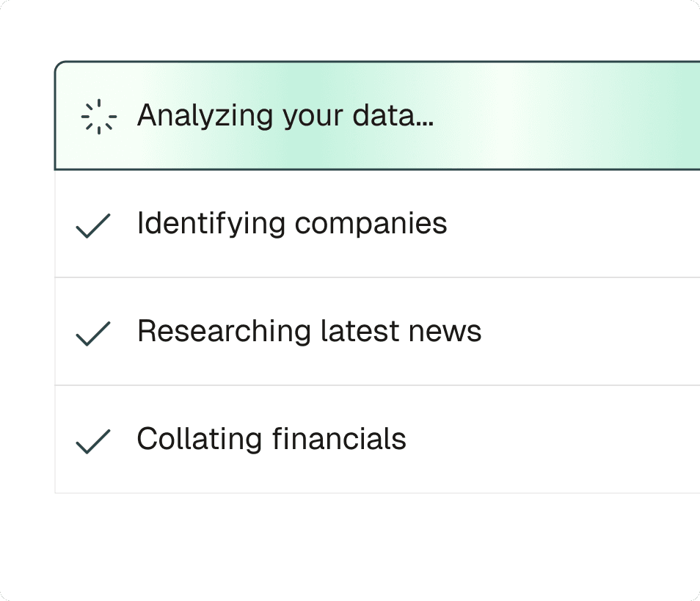Click the word 'companies' in the second row
This screenshot has height=601, width=700.
(x=371, y=224)
